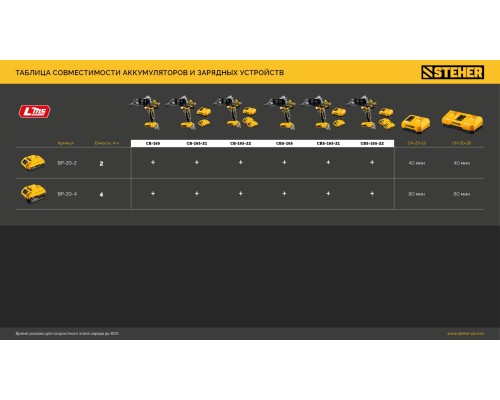Open the website link in the footer
Viewport: 500px width, 400px height.
(x=466, y=333)
